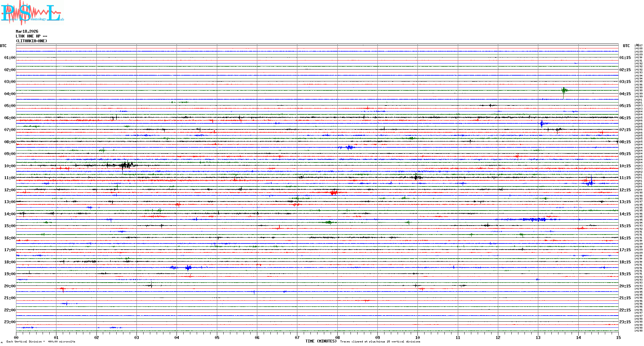
Task: Select the 23:00 hour label on left
Action: 10,322
